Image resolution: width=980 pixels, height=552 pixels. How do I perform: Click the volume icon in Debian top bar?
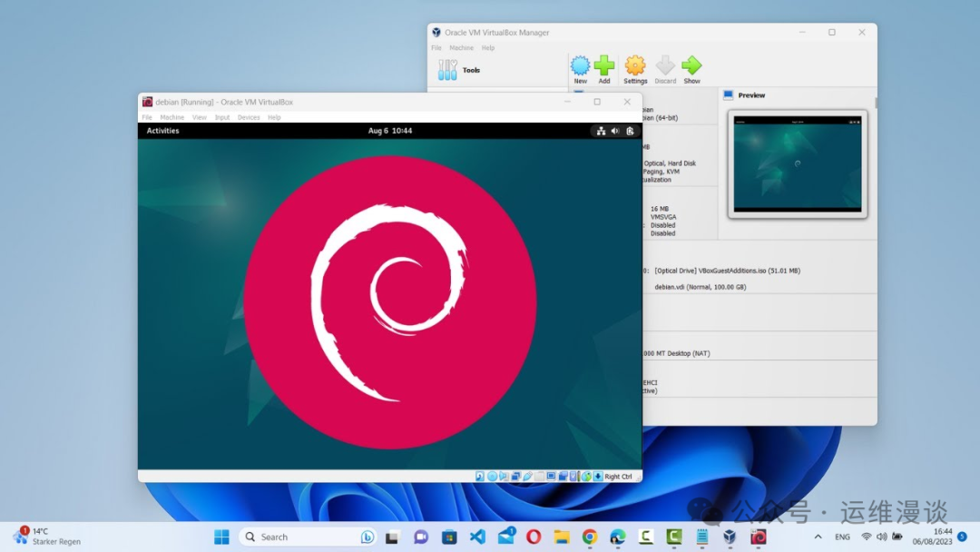[x=615, y=131]
